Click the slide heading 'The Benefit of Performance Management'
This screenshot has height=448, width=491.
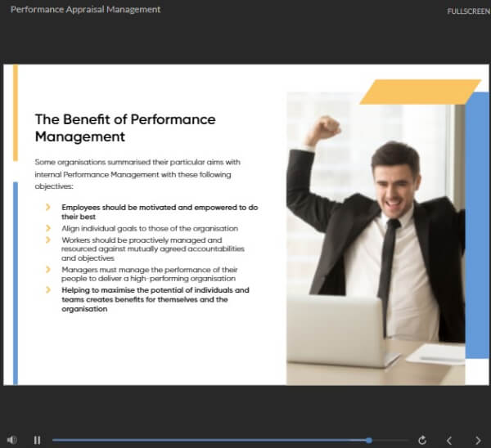(125, 128)
